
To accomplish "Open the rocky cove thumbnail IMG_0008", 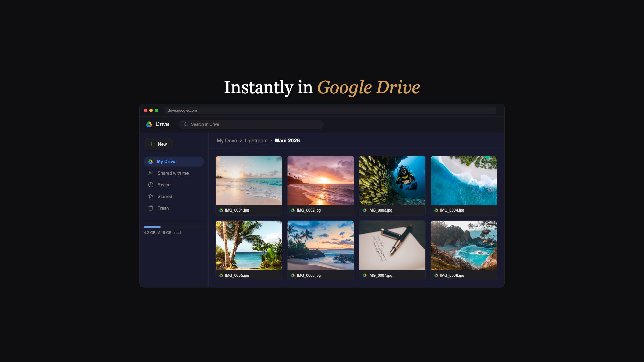I will click(x=464, y=245).
